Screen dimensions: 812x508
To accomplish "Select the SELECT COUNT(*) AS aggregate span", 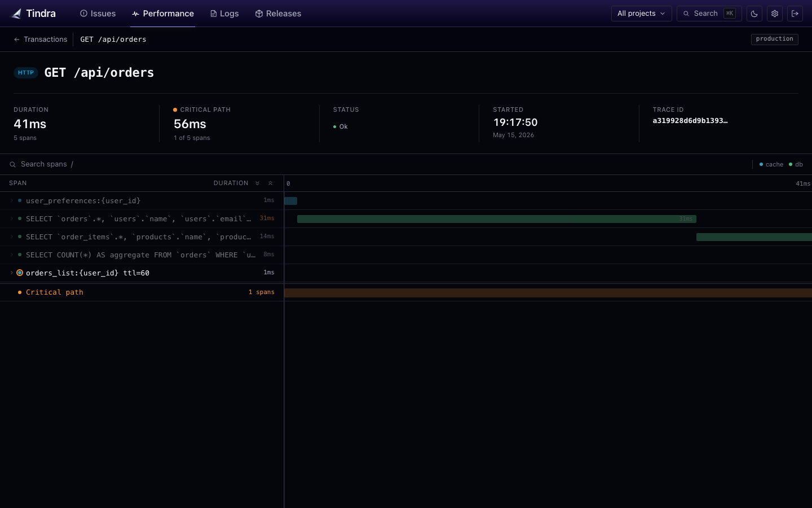I will point(142,255).
